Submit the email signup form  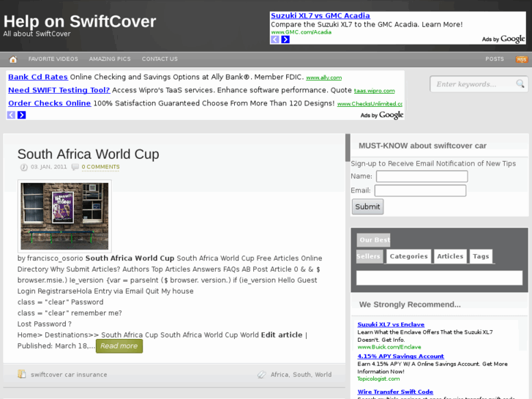(367, 206)
